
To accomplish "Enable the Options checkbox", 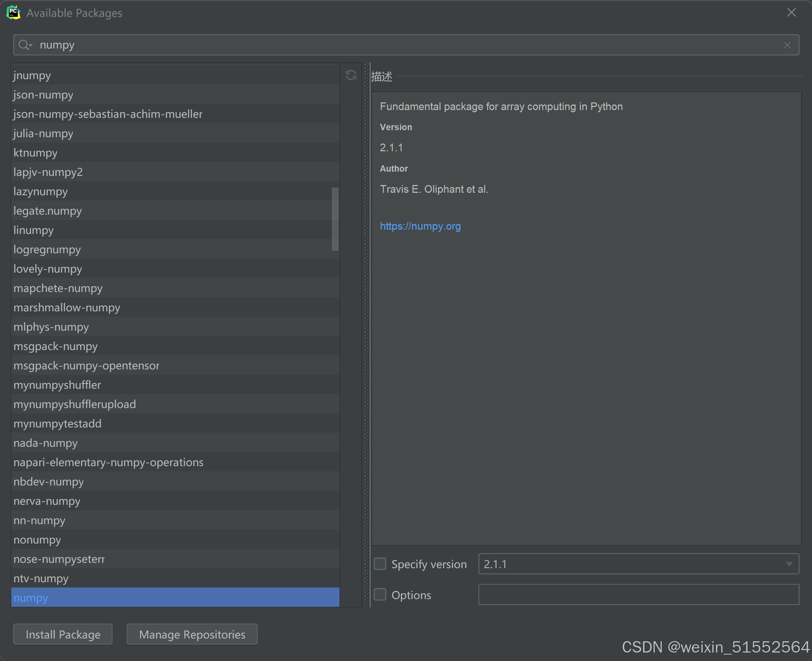I will coord(380,595).
